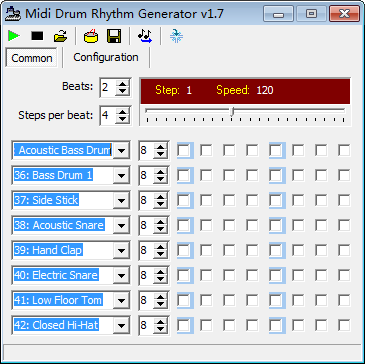Enable step 4 for Closed Hi-Hat row
The image size is (365, 364).
click(x=252, y=325)
